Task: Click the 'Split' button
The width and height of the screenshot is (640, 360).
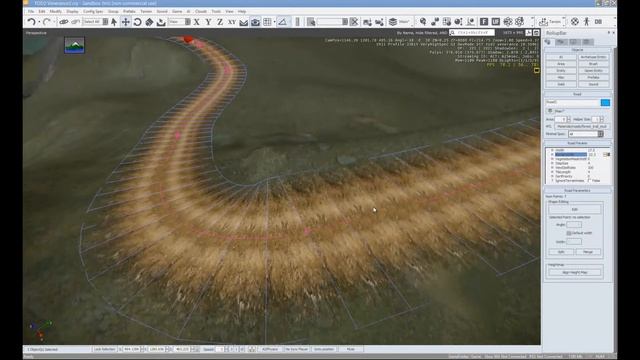Action: (561, 252)
